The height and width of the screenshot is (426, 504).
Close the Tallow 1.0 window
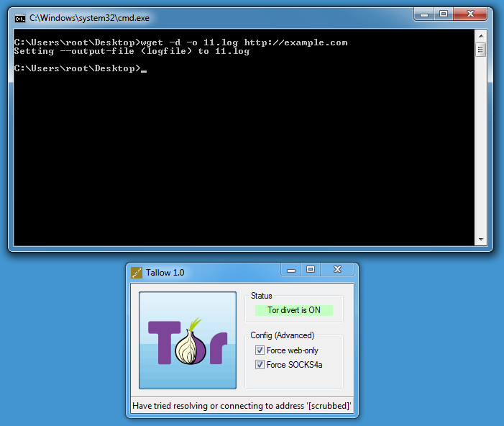pyautogui.click(x=337, y=270)
